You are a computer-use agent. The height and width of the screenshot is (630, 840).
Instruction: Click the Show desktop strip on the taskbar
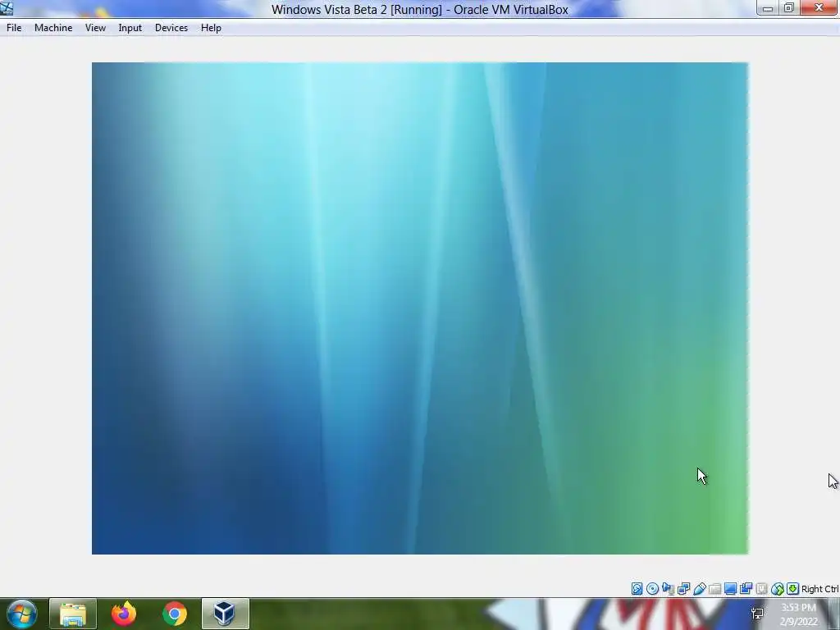(x=834, y=614)
